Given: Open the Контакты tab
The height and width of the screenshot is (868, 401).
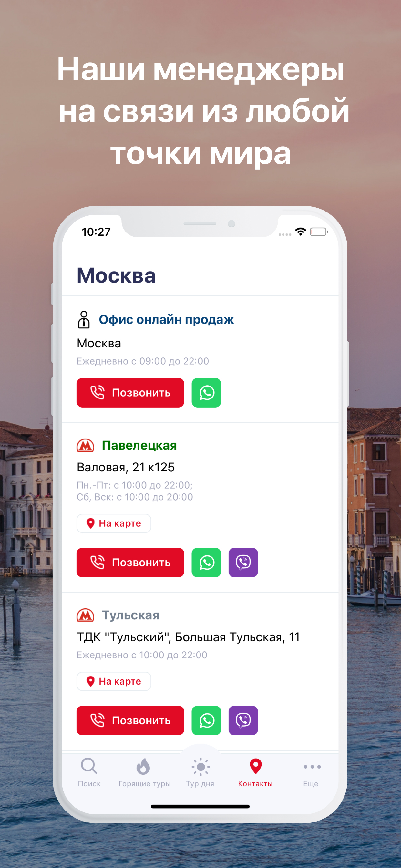Looking at the screenshot, I should [x=255, y=772].
